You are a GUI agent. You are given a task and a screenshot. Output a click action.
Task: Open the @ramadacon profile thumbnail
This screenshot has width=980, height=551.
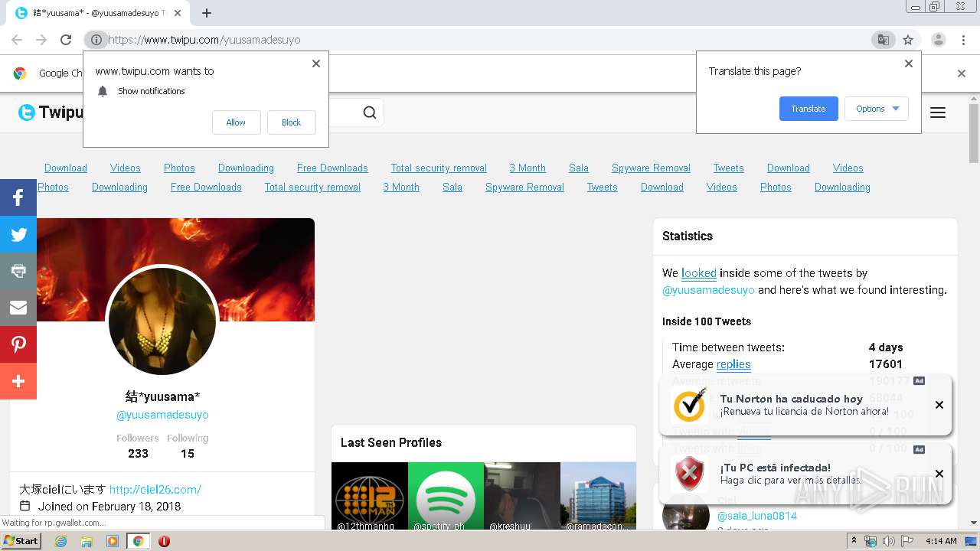click(x=599, y=496)
